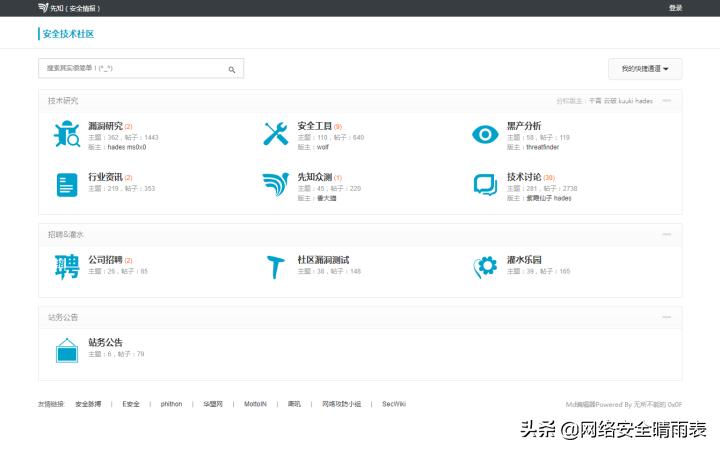Viewport: 720px width, 452px height.
Task: Open the phithon footer link
Action: tap(171, 404)
